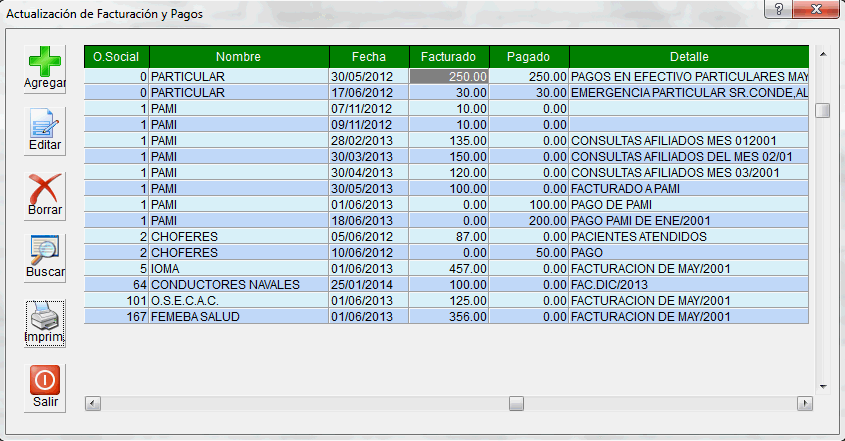Click the horizontal scrollbar right arrow

click(x=805, y=403)
